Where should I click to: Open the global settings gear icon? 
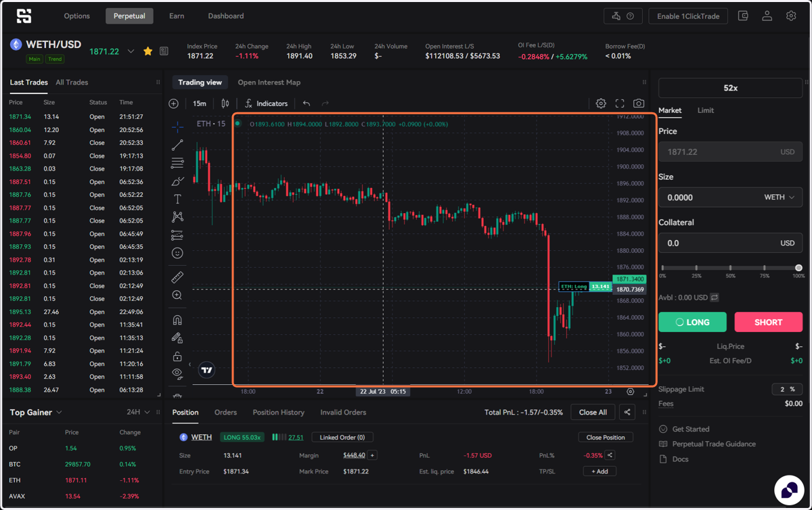coord(791,16)
